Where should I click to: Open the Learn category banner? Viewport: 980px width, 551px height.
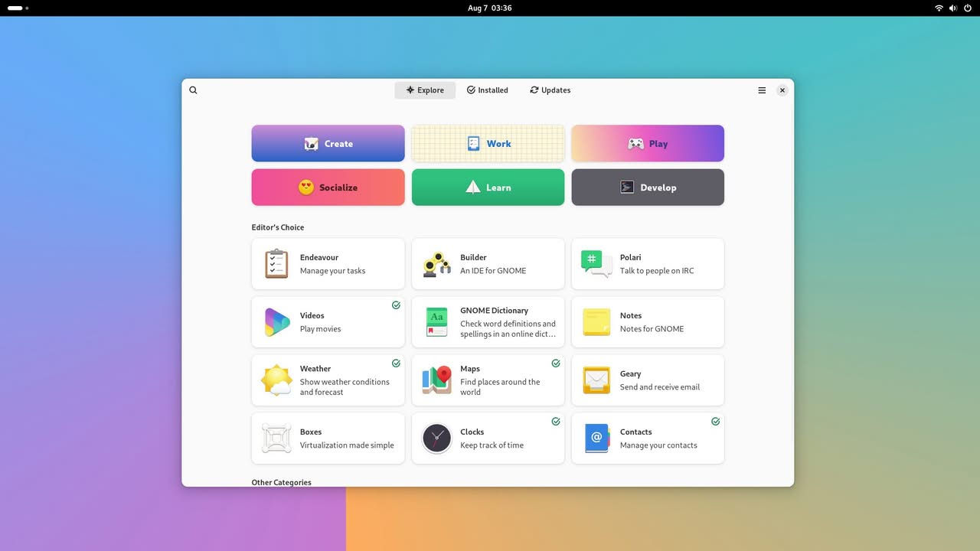(488, 187)
